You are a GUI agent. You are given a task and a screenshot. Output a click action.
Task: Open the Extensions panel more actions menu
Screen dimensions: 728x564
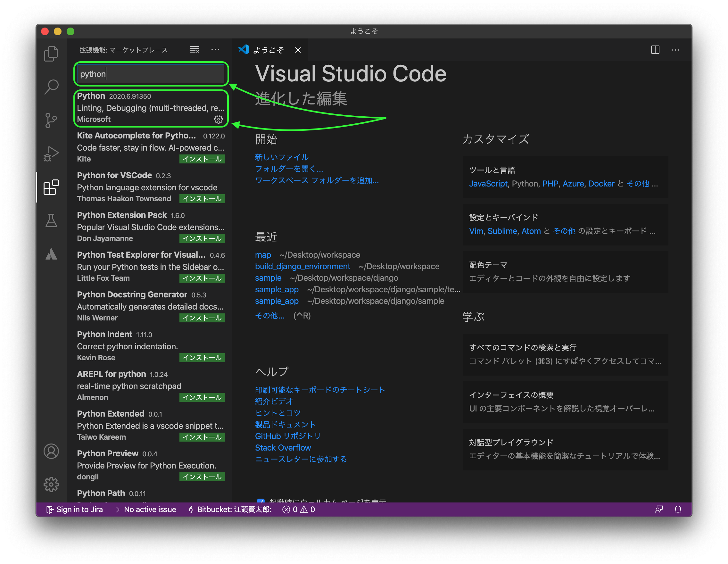tap(215, 49)
